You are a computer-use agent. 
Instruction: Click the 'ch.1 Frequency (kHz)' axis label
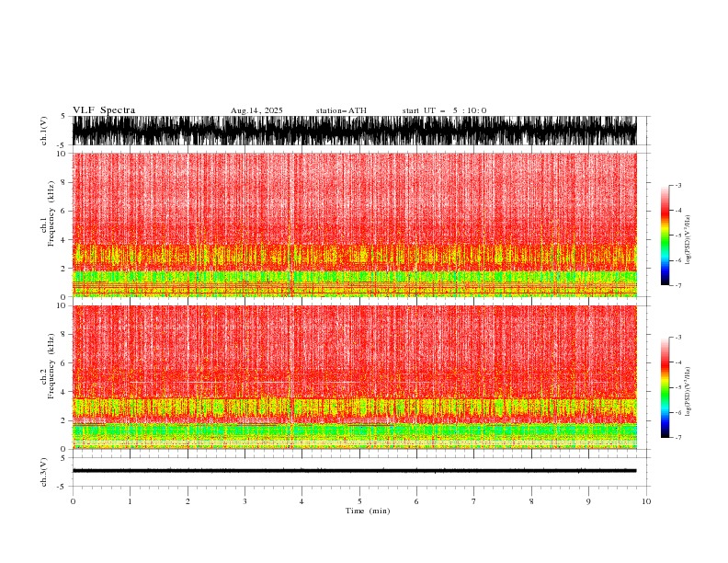point(48,214)
